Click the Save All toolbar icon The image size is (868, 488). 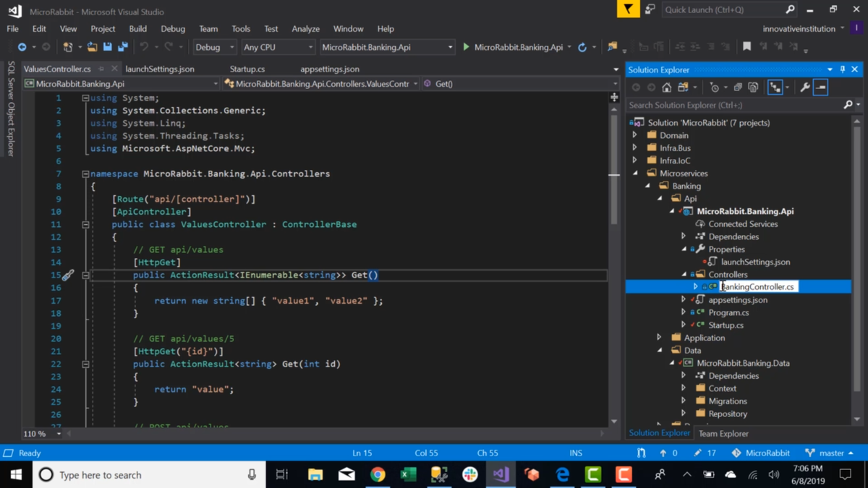pyautogui.click(x=123, y=47)
